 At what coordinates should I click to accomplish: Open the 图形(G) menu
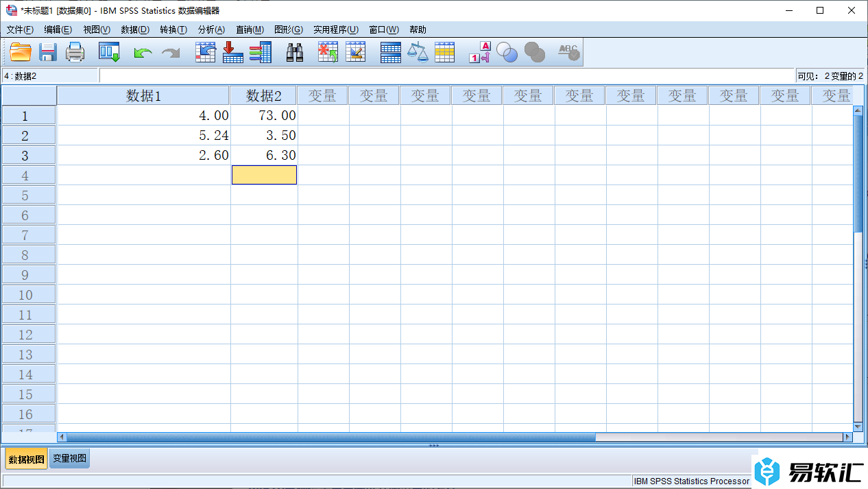(289, 29)
